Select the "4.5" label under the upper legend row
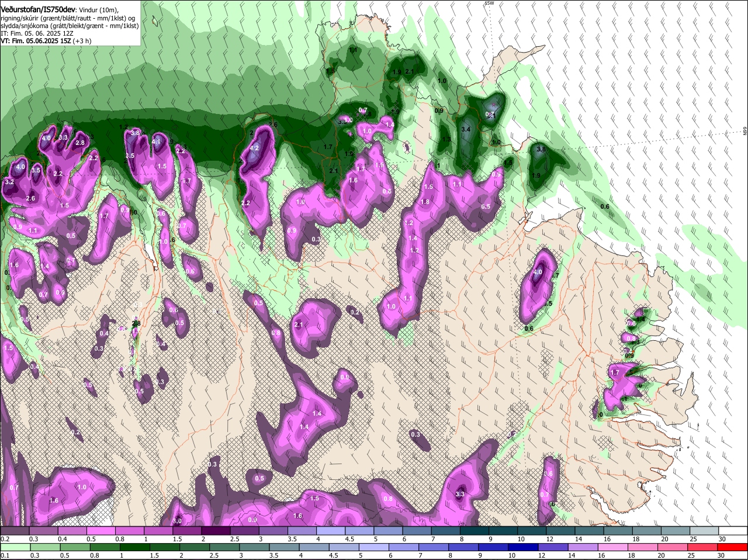Screen dimensions: 748x560 349,539
